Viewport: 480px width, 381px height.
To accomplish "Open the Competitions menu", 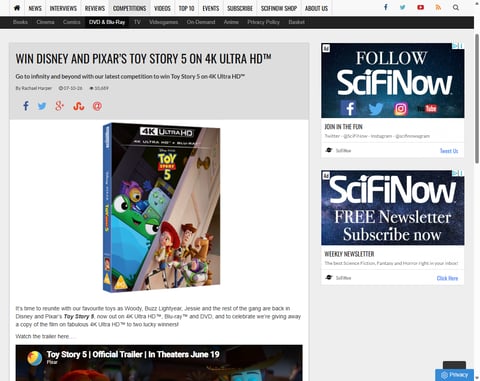I will coord(129,8).
